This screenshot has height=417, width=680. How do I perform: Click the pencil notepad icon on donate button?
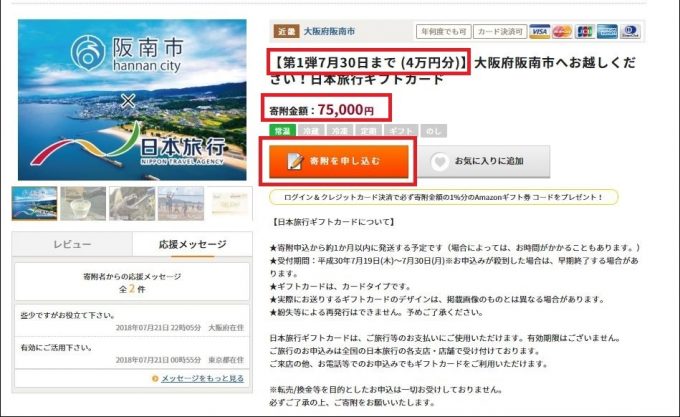[x=295, y=161]
